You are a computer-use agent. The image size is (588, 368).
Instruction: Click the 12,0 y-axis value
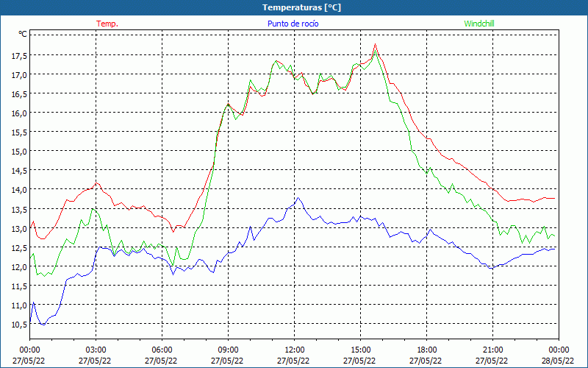[x=19, y=266]
